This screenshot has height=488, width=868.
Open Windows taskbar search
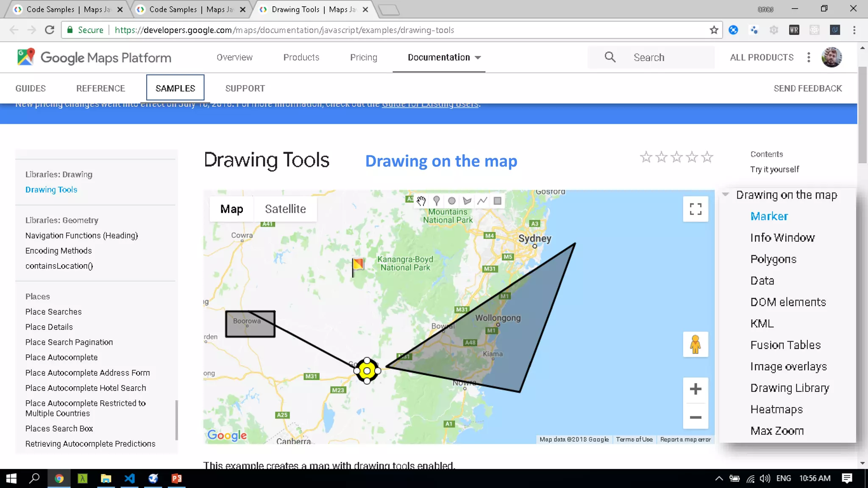coord(34,479)
